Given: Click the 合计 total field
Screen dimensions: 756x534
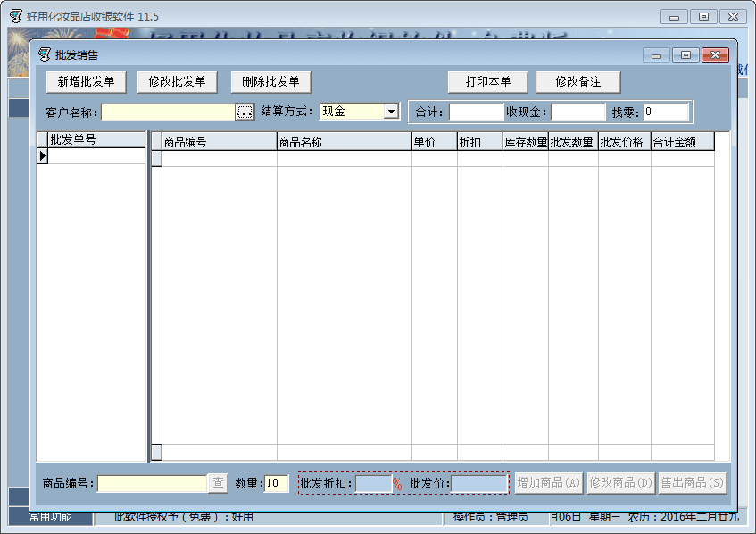Looking at the screenshot, I should (x=476, y=113).
